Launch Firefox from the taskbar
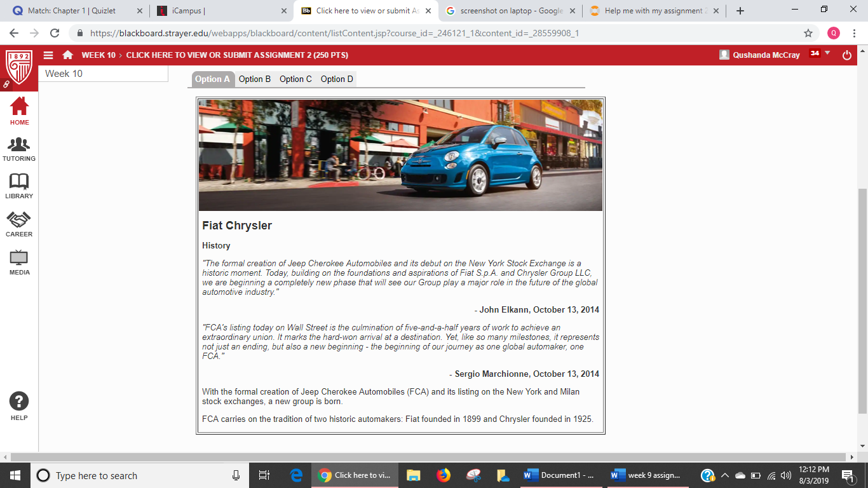The width and height of the screenshot is (868, 488). pyautogui.click(x=443, y=475)
